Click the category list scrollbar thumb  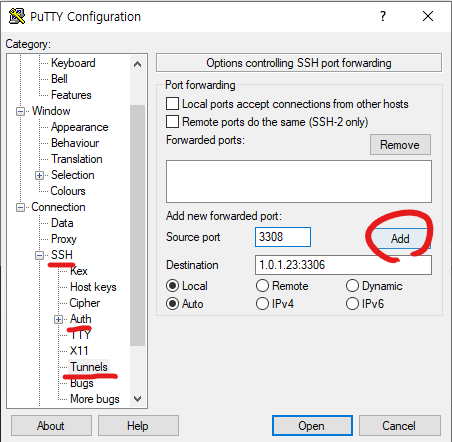137,225
